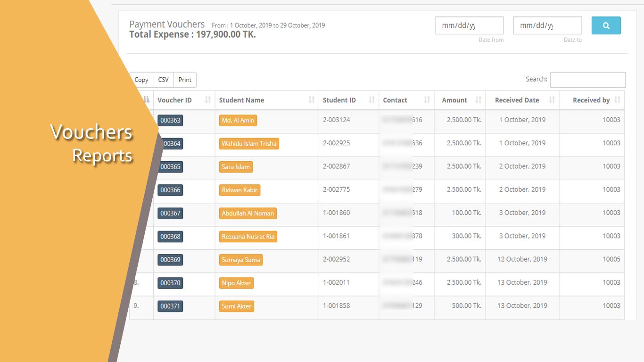This screenshot has height=362, width=644.
Task: Open voucher 000371 badge
Action: pos(170,306)
